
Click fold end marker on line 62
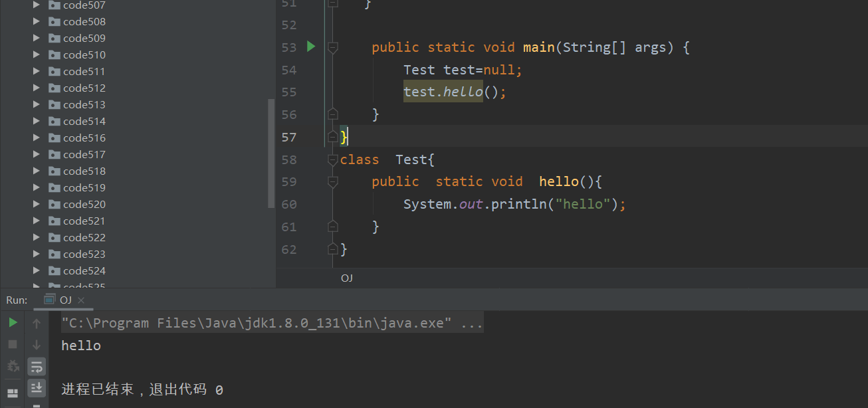(333, 249)
